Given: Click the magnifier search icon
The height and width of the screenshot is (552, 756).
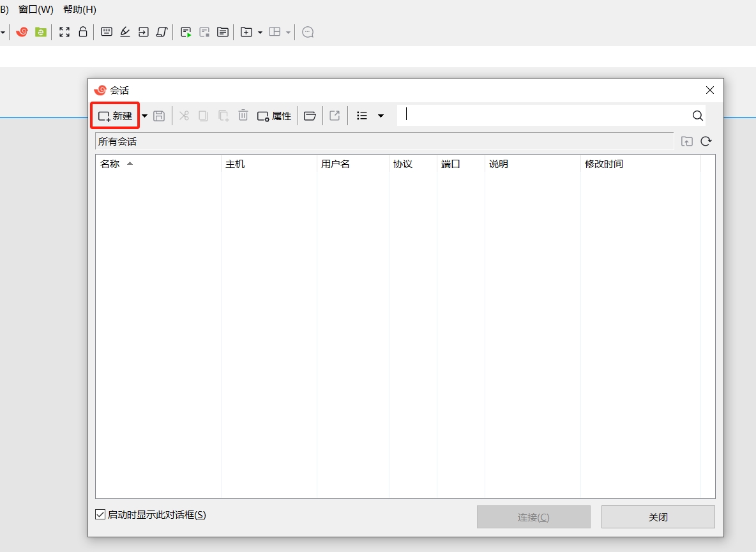Looking at the screenshot, I should coord(698,116).
